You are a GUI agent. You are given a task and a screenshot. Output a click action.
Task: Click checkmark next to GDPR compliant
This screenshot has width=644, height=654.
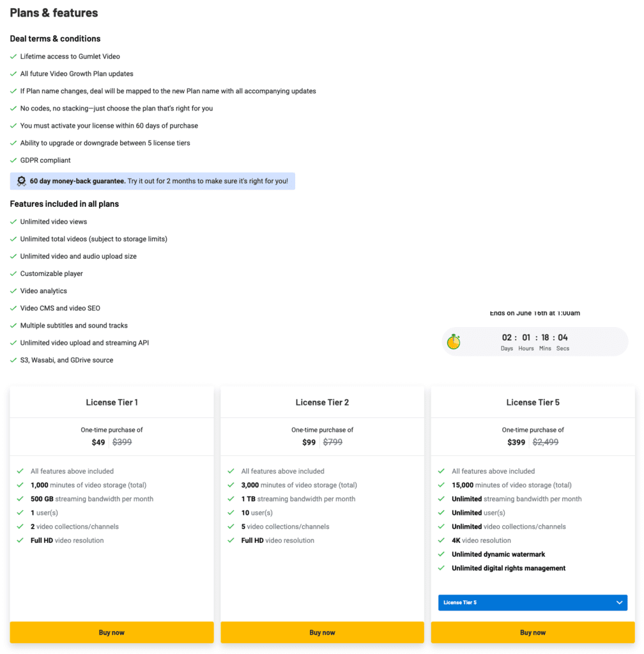click(x=13, y=160)
